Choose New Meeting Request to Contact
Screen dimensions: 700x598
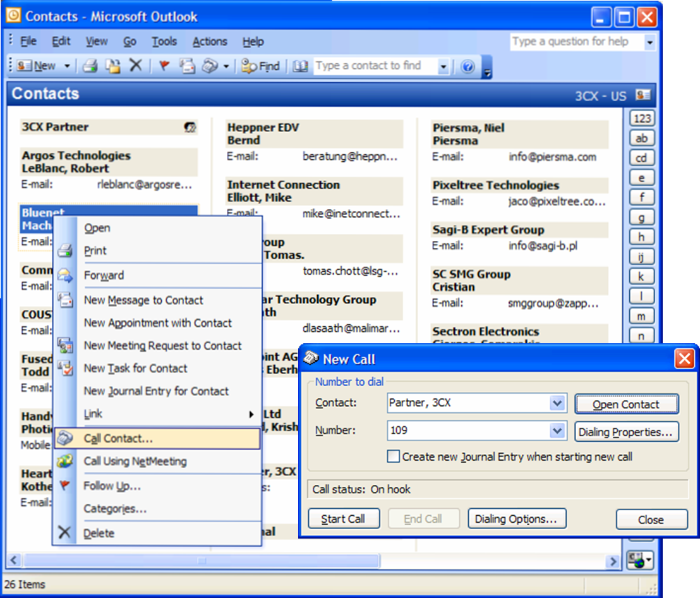[157, 346]
